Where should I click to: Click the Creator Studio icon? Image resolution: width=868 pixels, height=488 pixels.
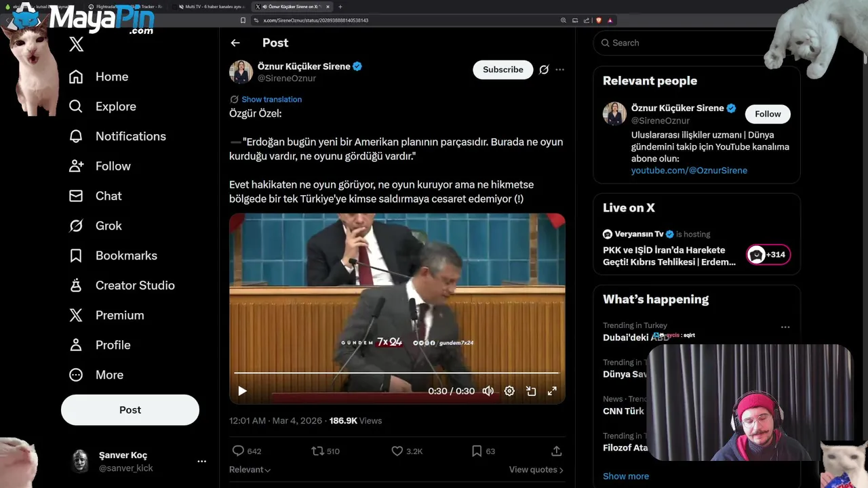(76, 285)
